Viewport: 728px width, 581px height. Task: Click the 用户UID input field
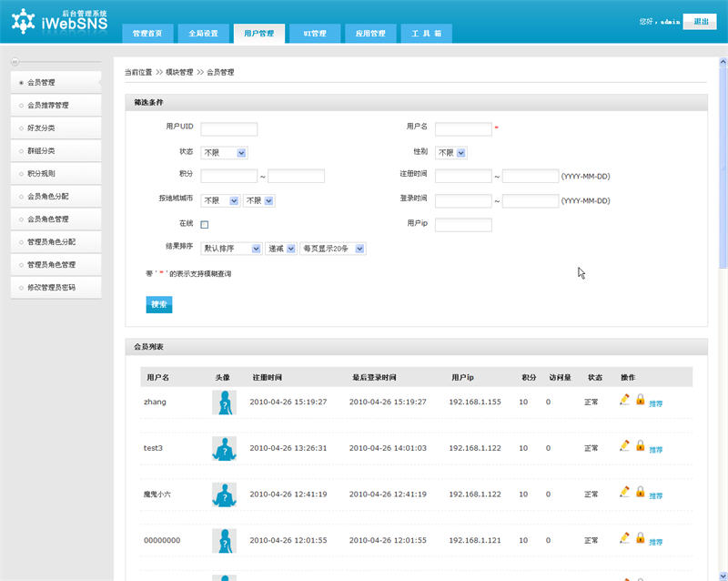[x=229, y=128]
